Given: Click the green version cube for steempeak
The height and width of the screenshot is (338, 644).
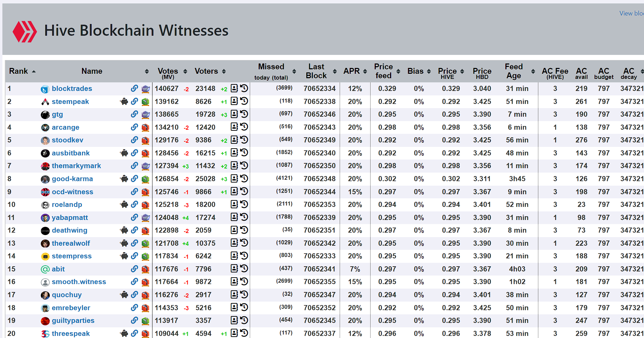Looking at the screenshot, I should 145,102.
